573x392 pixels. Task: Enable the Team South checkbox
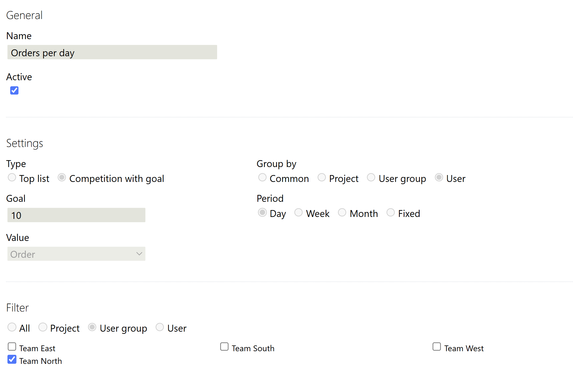coord(224,347)
